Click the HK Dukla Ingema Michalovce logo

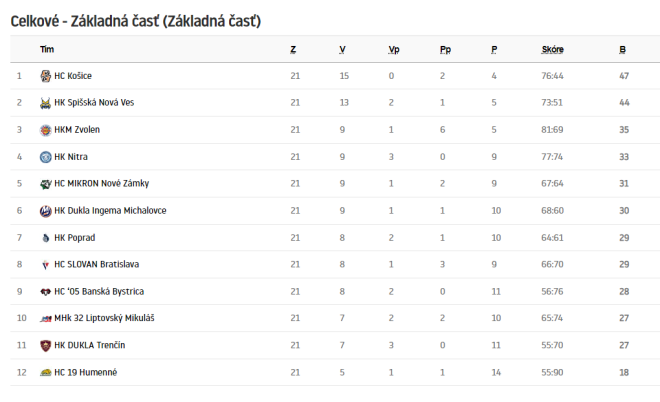pos(45,210)
